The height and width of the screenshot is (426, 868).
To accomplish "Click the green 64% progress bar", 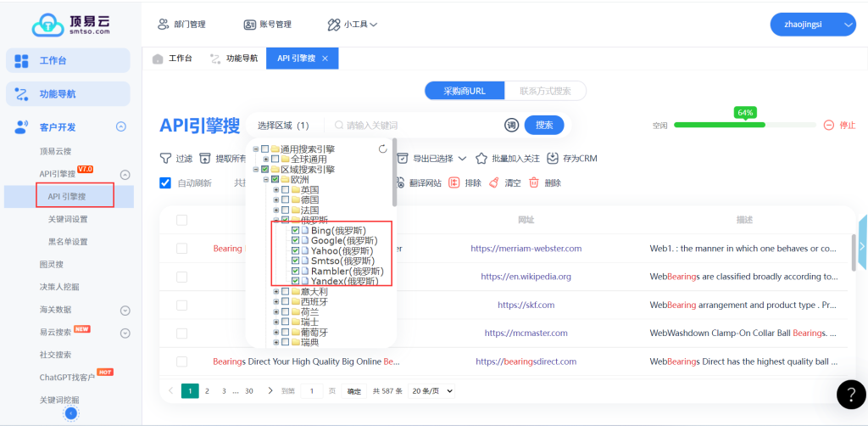I will click(719, 125).
